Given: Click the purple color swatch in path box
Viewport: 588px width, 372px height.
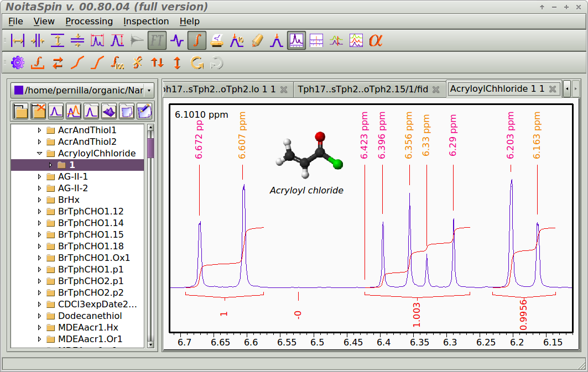Looking at the screenshot, I should pos(19,91).
